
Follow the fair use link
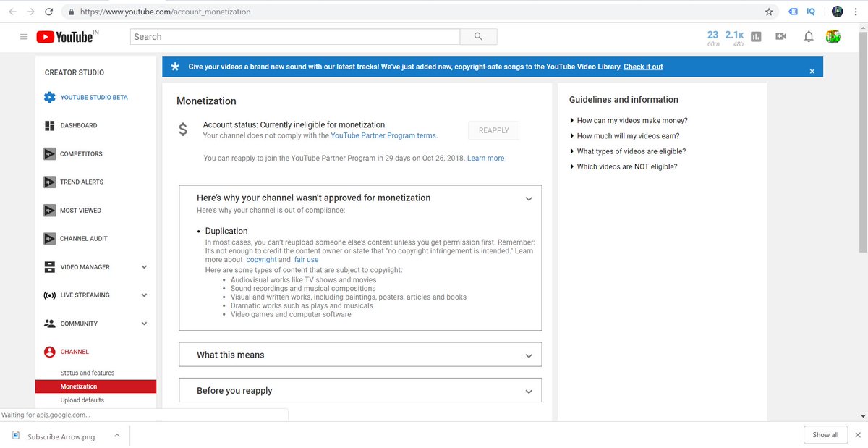(x=306, y=259)
